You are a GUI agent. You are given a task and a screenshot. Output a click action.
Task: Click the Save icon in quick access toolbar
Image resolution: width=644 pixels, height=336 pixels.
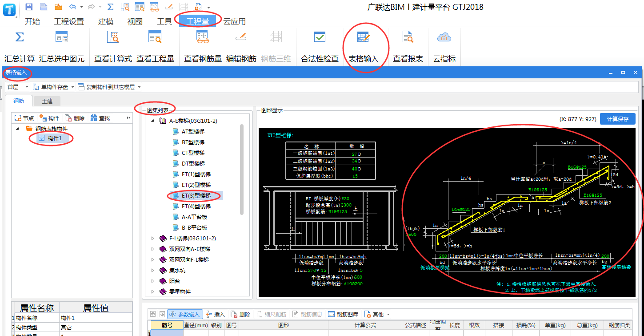tap(29, 7)
